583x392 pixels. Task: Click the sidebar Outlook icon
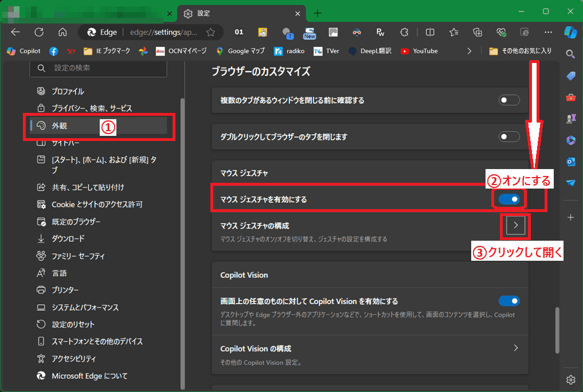coord(570,162)
